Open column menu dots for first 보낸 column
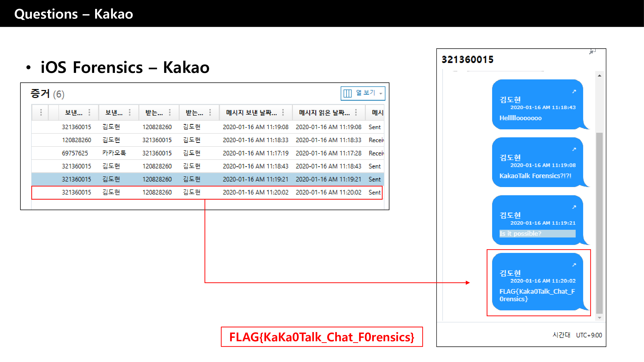Screen dimensions: 644x362 [x=89, y=112]
